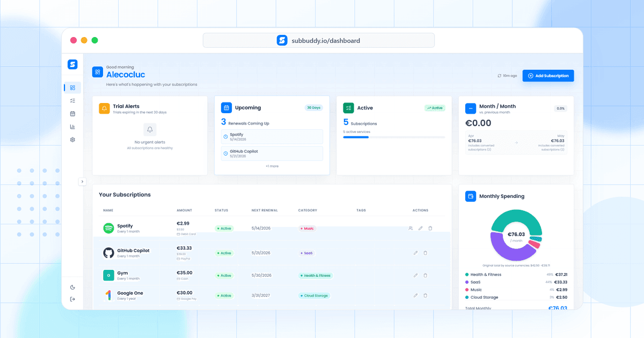This screenshot has height=338, width=644.
Task: Click the 30 Days badge on Upcoming
Action: (314, 108)
